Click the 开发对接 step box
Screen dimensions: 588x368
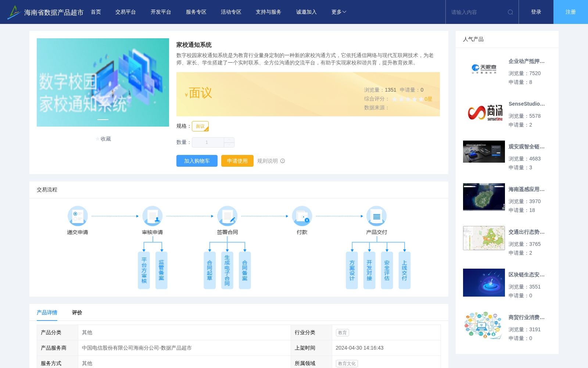click(x=369, y=270)
